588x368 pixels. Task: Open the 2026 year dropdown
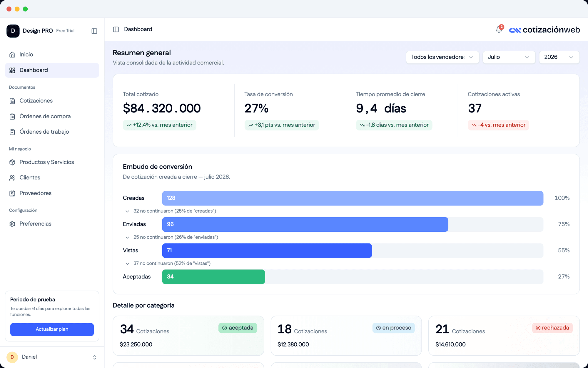tap(559, 57)
